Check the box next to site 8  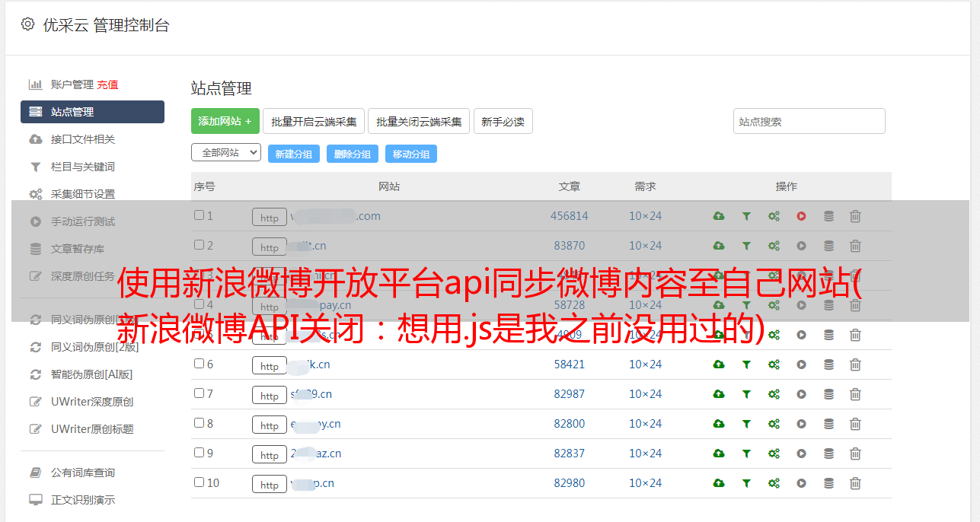(x=199, y=423)
